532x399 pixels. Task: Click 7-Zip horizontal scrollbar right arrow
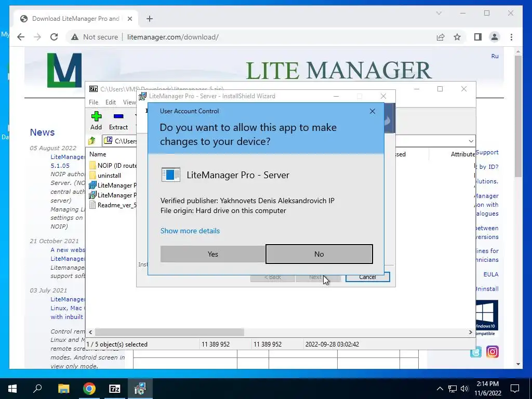pos(471,332)
